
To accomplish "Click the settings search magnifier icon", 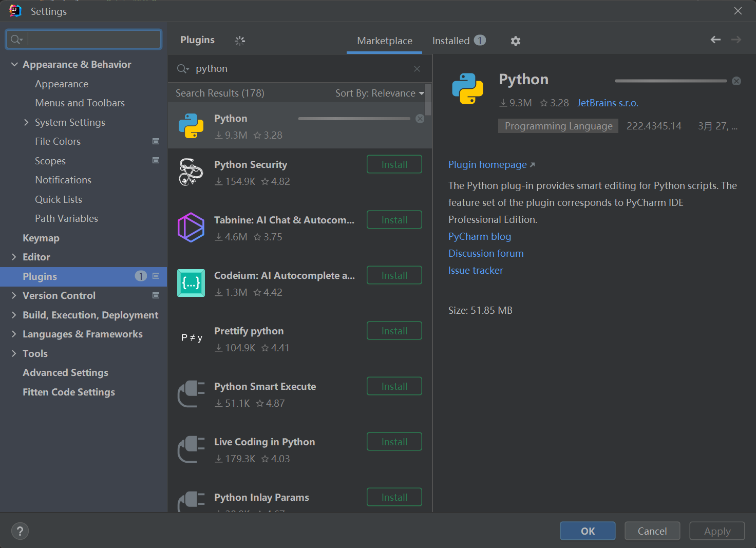I will tap(16, 40).
